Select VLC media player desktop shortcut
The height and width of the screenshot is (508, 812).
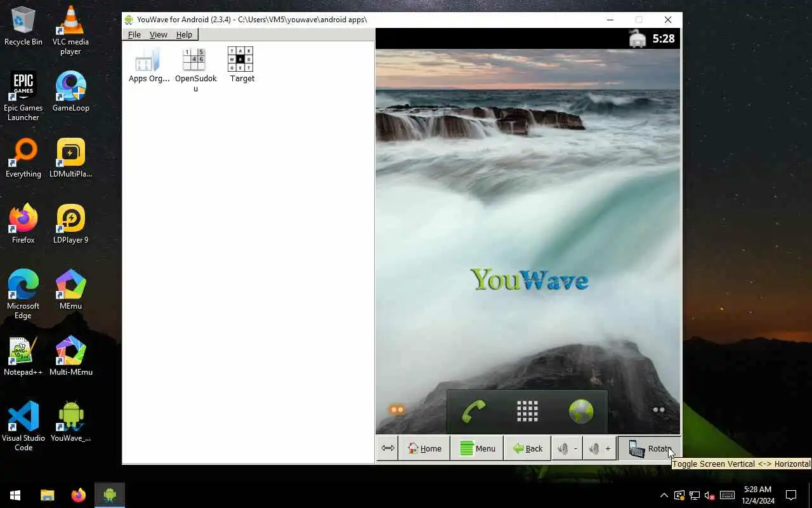(x=70, y=30)
